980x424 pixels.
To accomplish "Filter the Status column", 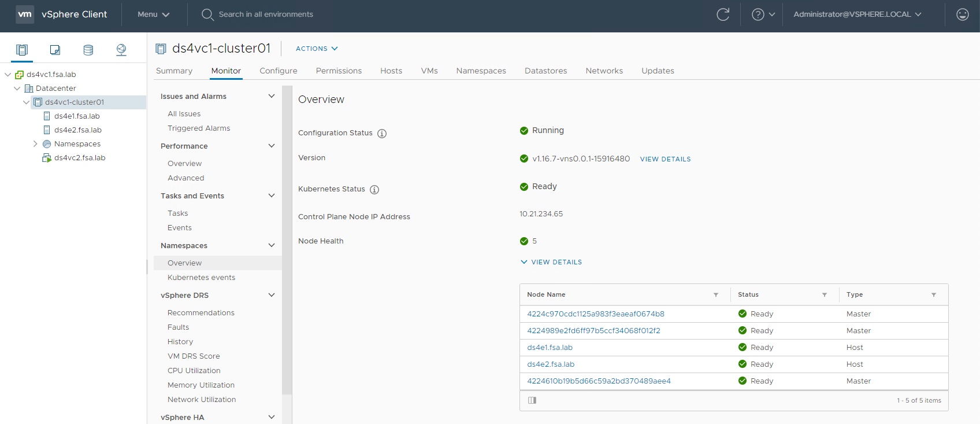I will pyautogui.click(x=825, y=295).
